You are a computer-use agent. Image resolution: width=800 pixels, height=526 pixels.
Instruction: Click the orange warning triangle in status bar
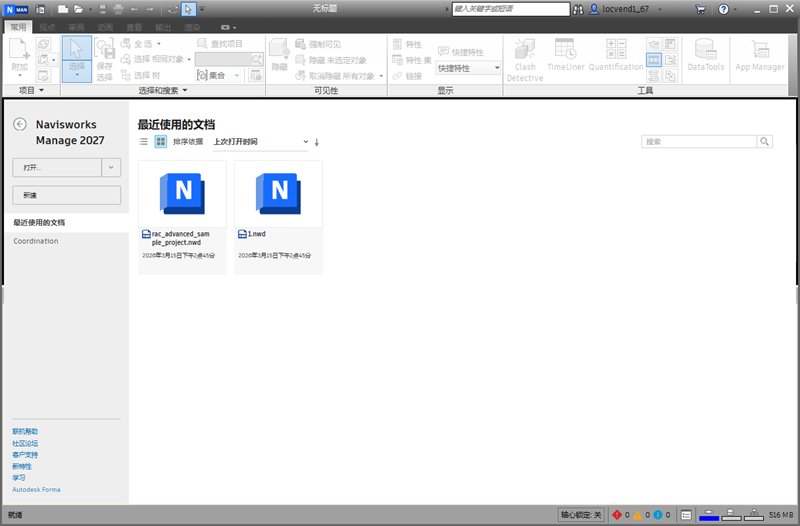tap(638, 515)
